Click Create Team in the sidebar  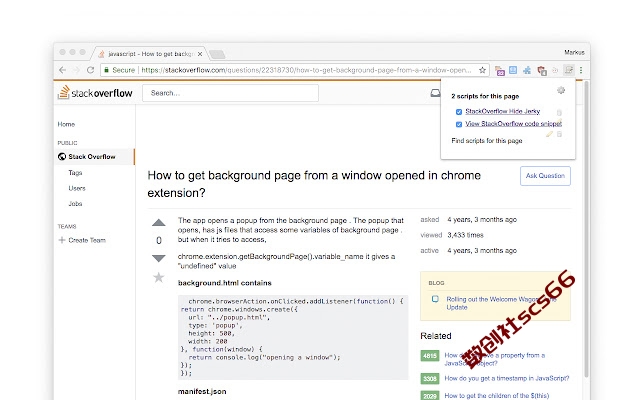87,240
